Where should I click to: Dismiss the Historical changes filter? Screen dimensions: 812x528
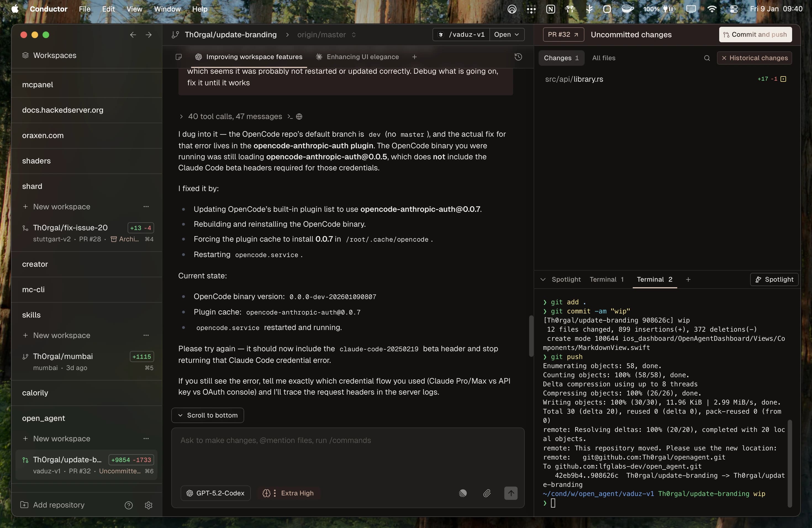coord(724,58)
